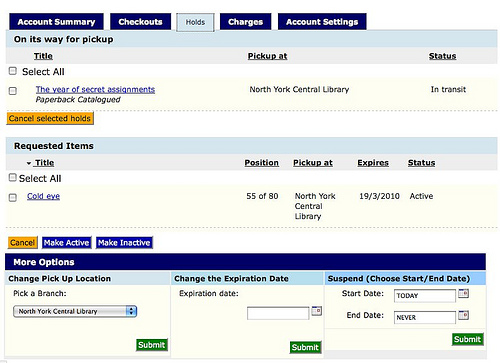
Task: Open the Cold eye title link
Action: [x=43, y=196]
